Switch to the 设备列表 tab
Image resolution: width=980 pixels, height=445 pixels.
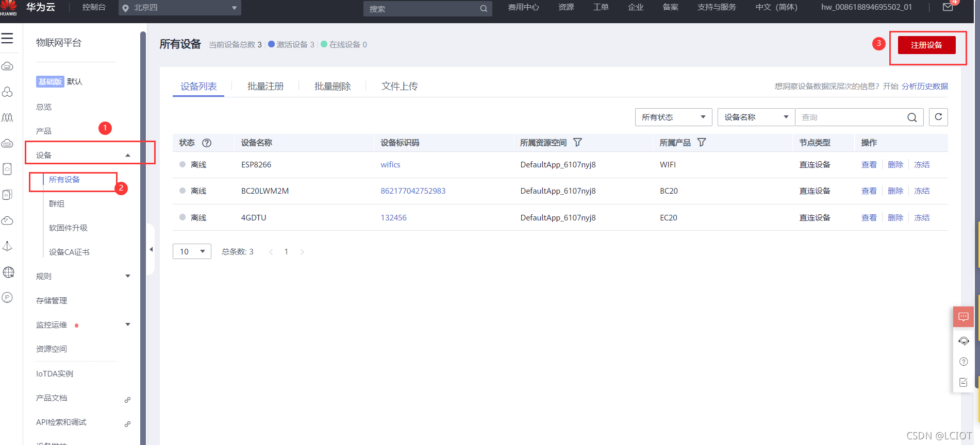point(198,87)
